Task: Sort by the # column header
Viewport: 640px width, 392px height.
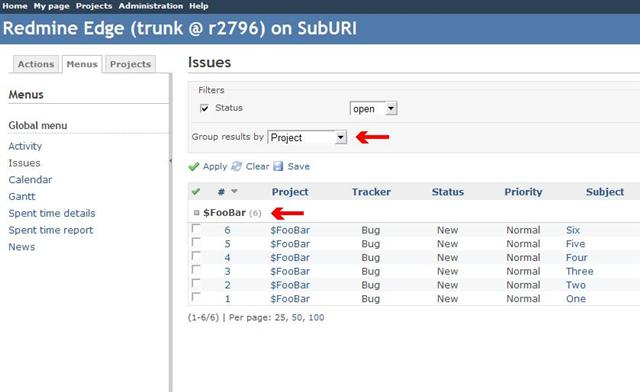Action: click(221, 192)
